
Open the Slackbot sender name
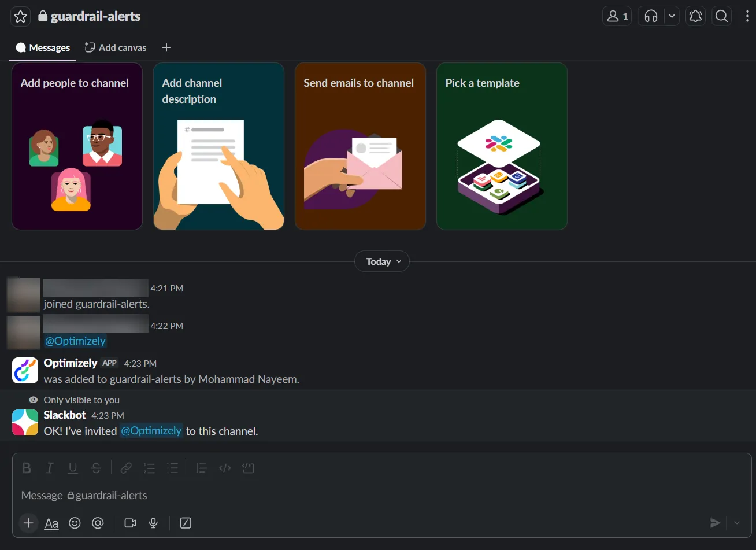(x=65, y=415)
